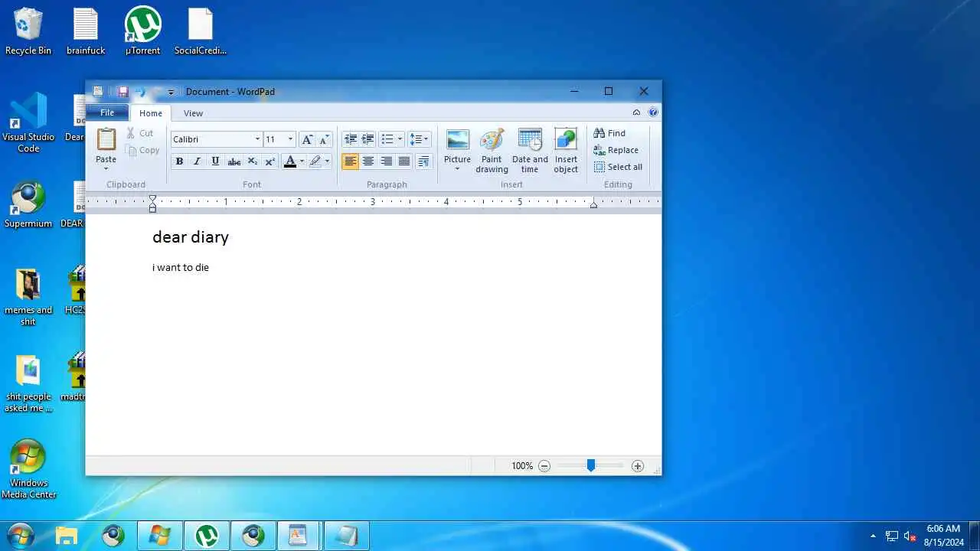This screenshot has width=980, height=551.
Task: Open Paragraph dialog icon
Action: point(423,161)
